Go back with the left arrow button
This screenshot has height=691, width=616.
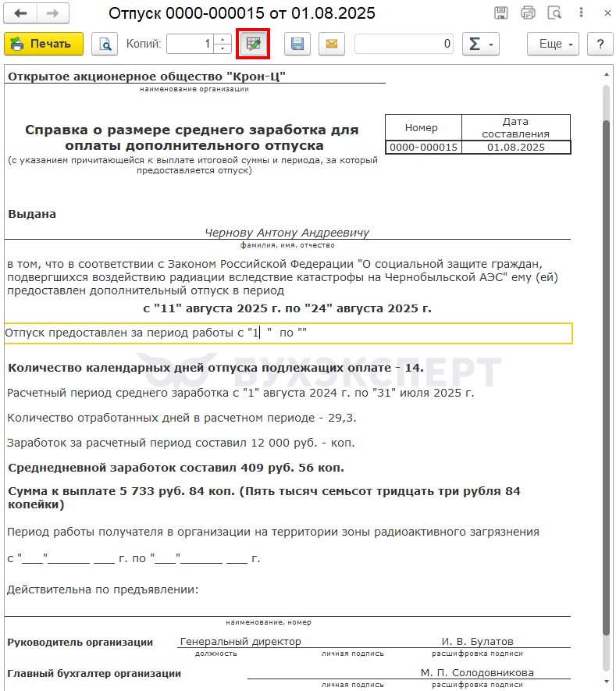click(20, 13)
